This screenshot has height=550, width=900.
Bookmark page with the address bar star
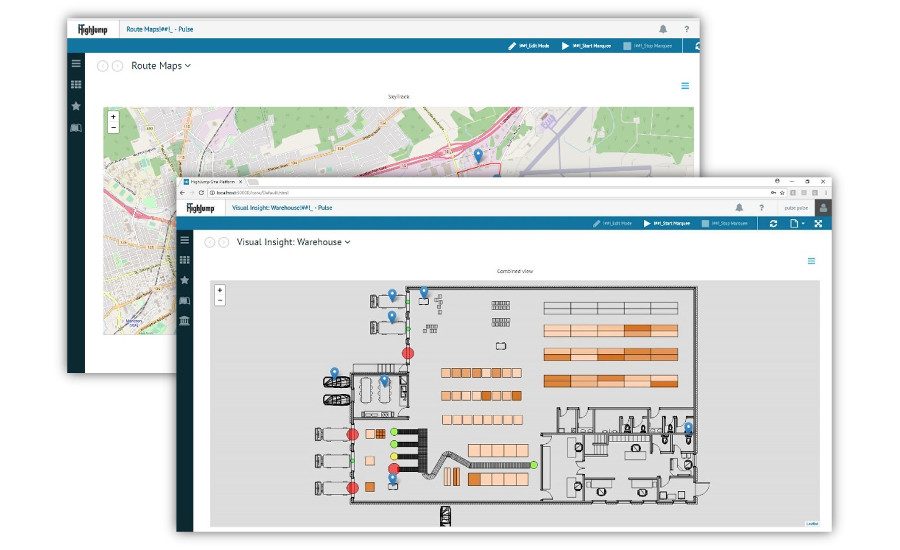[782, 193]
